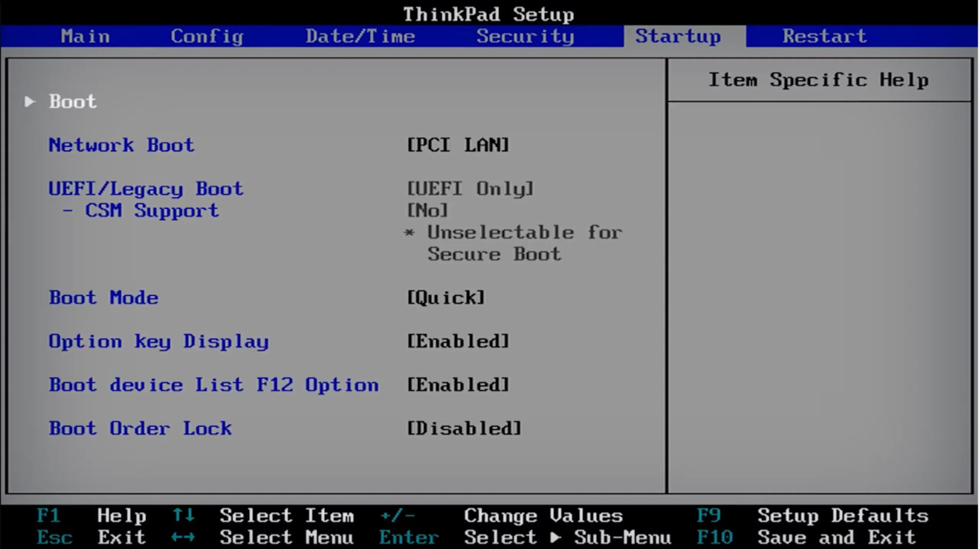Select the Network Boot label

pos(121,145)
